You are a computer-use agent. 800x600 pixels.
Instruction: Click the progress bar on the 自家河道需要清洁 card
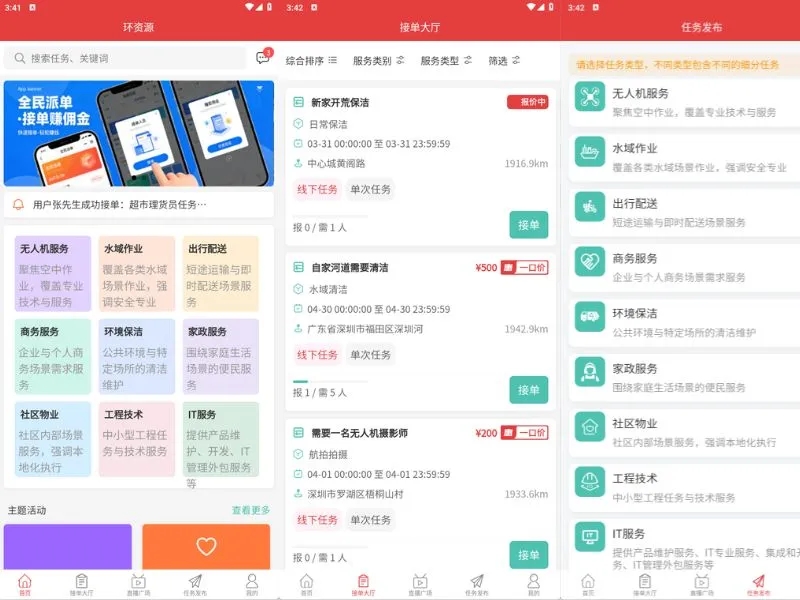[329, 381]
